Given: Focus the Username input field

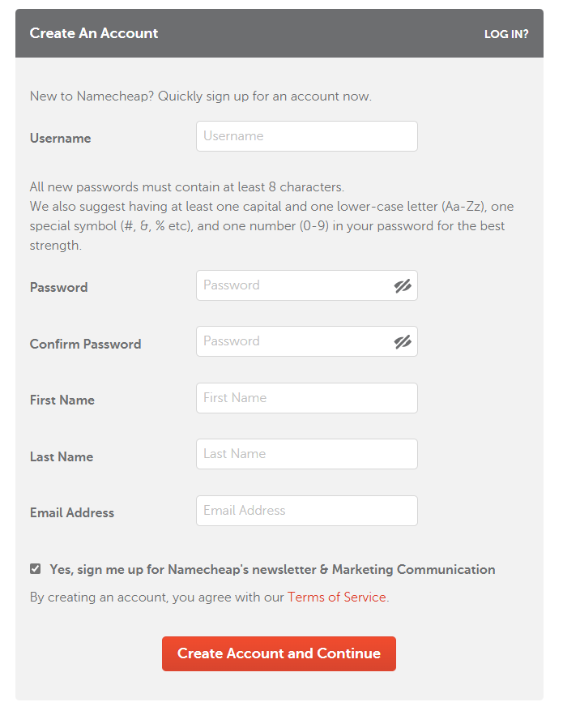Looking at the screenshot, I should click(306, 136).
